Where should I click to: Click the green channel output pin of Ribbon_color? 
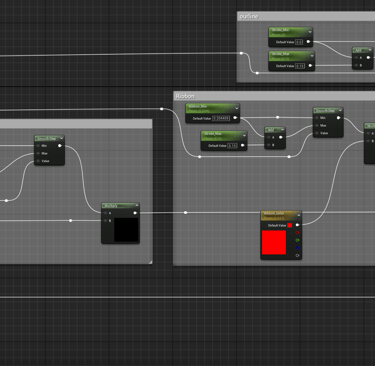297,240
